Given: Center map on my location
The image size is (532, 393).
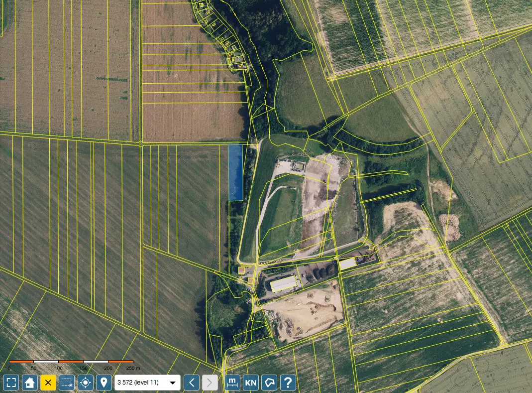Looking at the screenshot, I should [86, 383].
